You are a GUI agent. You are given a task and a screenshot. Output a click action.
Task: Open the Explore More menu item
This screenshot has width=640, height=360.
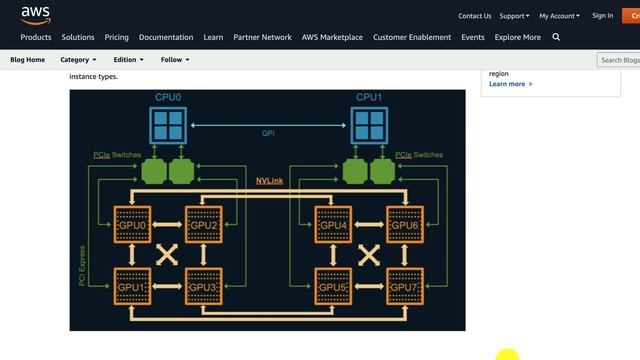click(518, 37)
